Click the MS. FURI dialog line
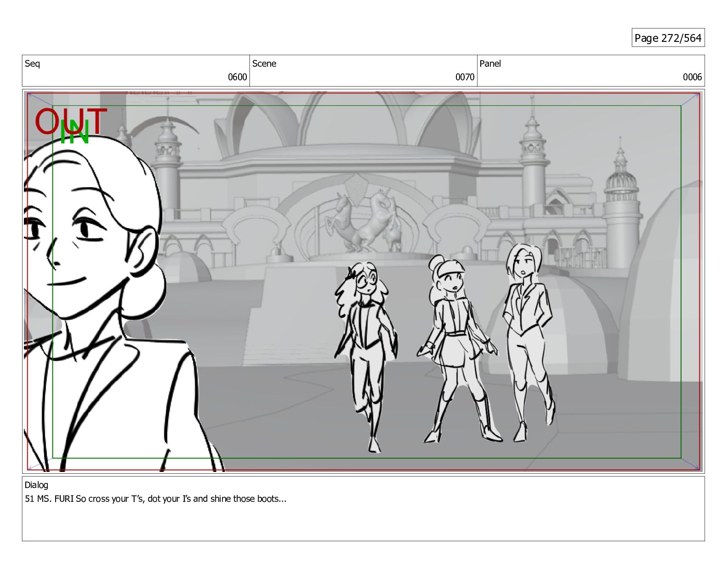The width and height of the screenshot is (728, 563). 156,499
